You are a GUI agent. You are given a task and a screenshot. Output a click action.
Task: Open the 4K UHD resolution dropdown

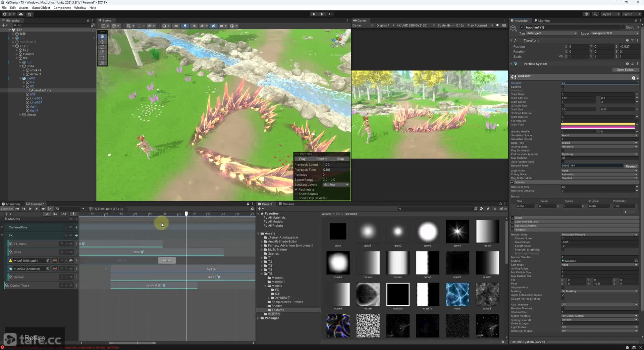[x=415, y=26]
